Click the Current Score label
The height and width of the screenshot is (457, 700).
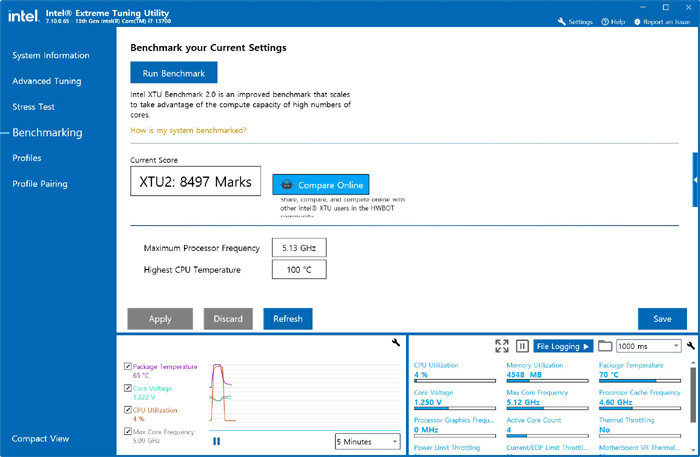[x=154, y=160]
